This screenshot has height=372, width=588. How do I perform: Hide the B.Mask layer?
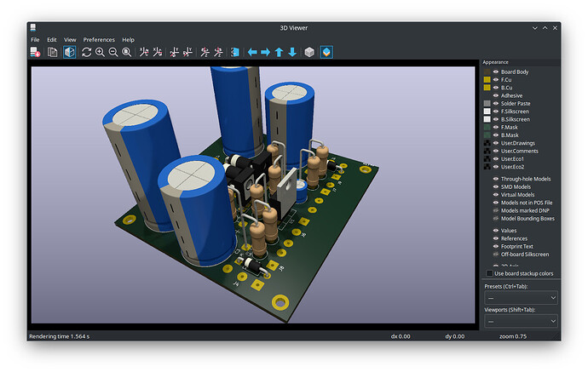496,134
